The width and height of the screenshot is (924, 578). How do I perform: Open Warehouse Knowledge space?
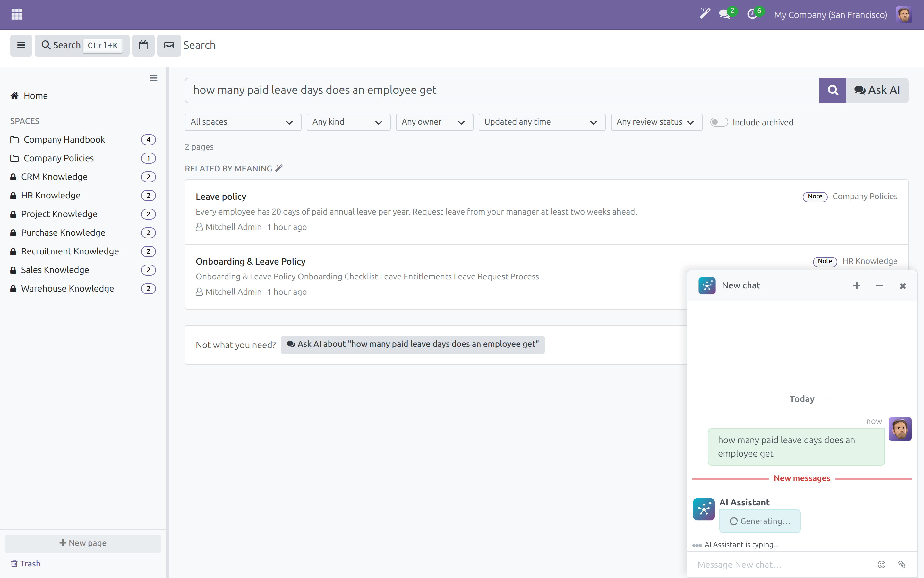point(83,289)
